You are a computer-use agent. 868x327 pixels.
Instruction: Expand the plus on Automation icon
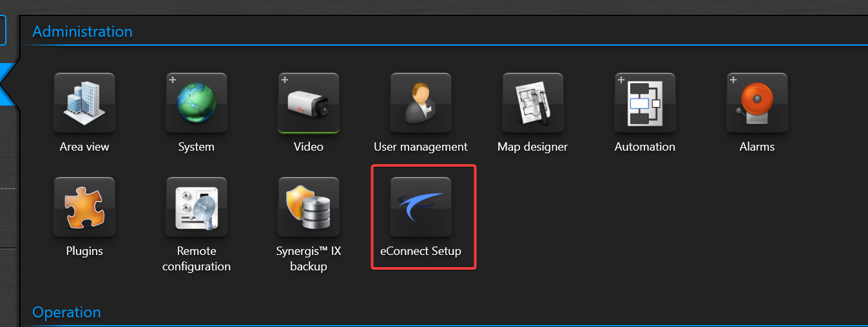click(621, 80)
